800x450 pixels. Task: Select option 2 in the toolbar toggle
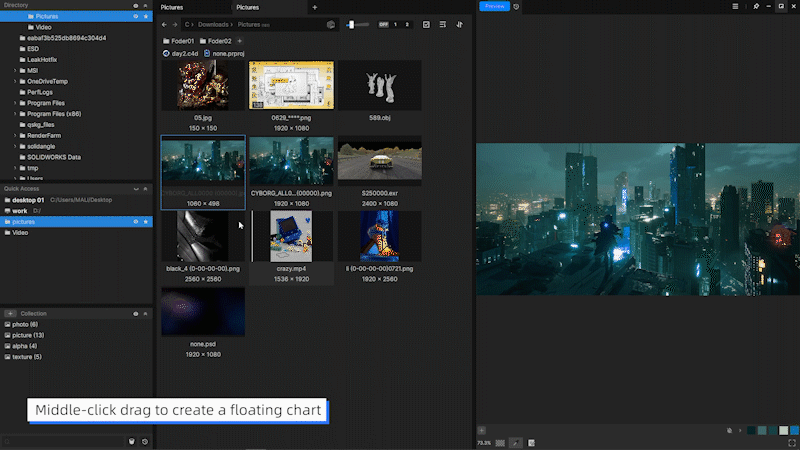407,24
